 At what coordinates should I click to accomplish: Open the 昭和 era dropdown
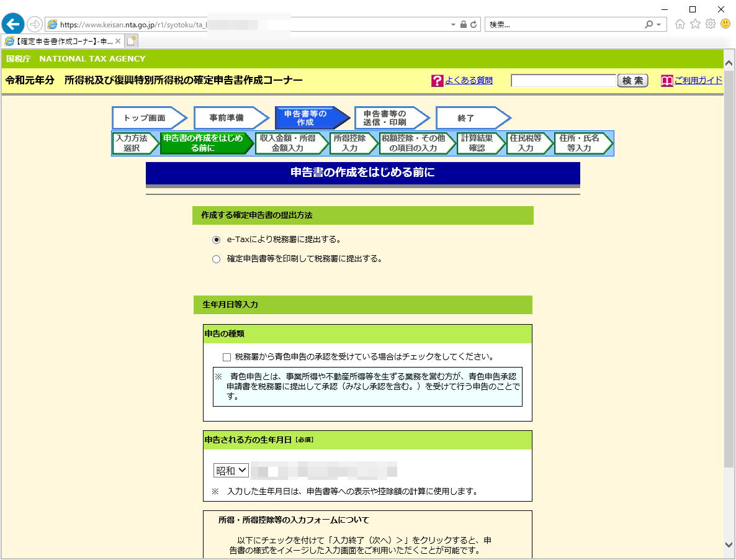[x=231, y=471]
